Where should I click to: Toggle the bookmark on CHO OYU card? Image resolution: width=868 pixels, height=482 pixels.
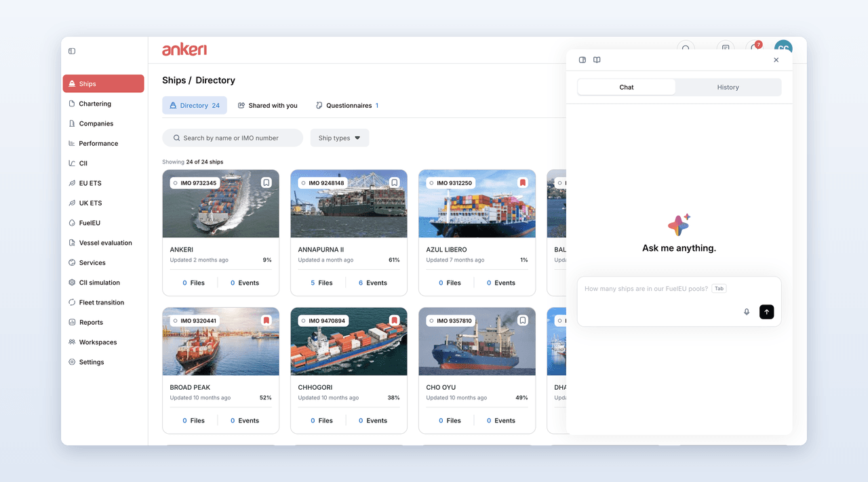pos(523,320)
